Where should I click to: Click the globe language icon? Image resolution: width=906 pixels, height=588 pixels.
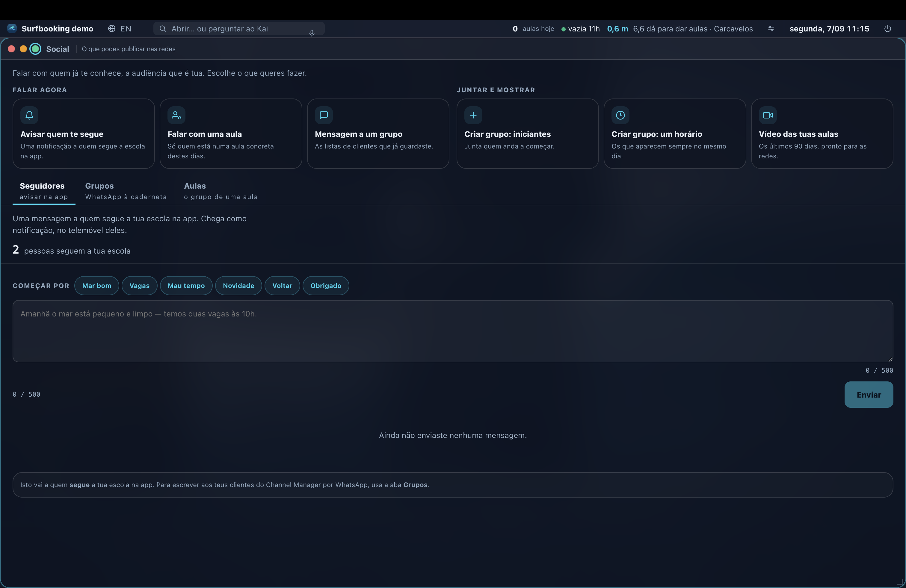tap(111, 28)
